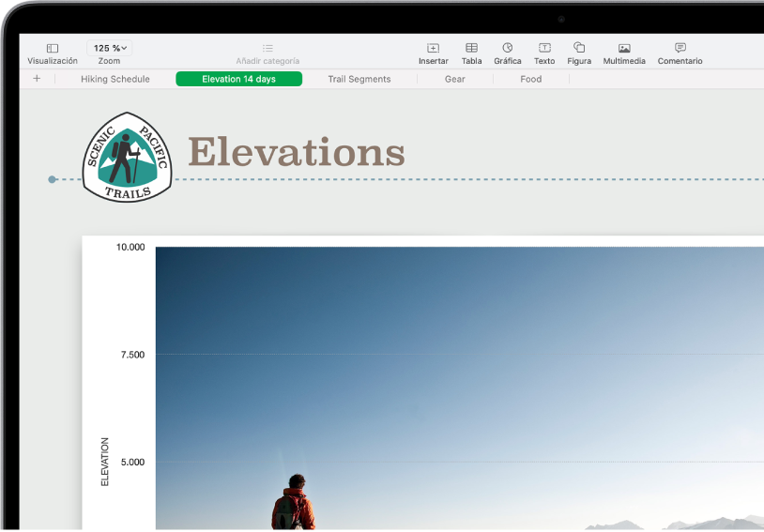Click the Añadir categoría list icon
The height and width of the screenshot is (532, 764).
[x=267, y=48]
